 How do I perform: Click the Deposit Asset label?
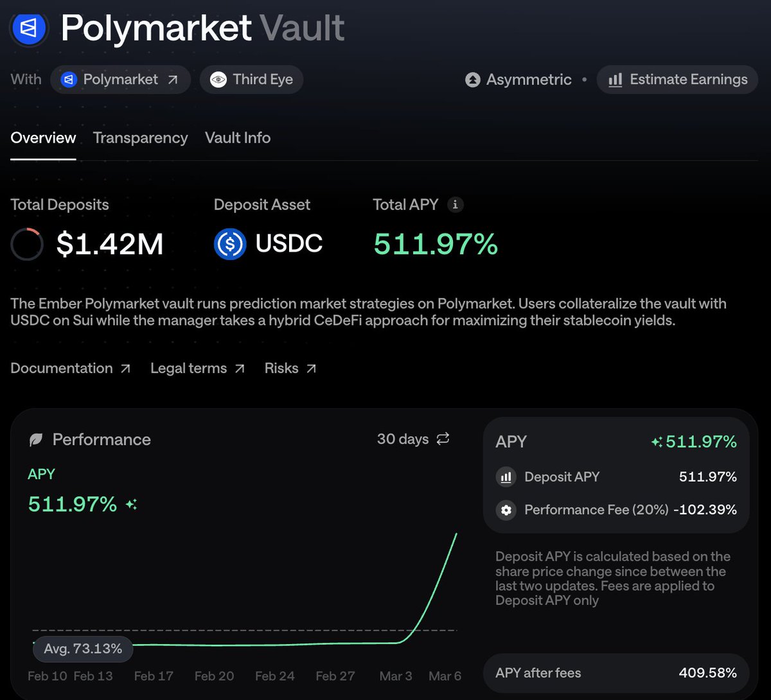point(262,205)
